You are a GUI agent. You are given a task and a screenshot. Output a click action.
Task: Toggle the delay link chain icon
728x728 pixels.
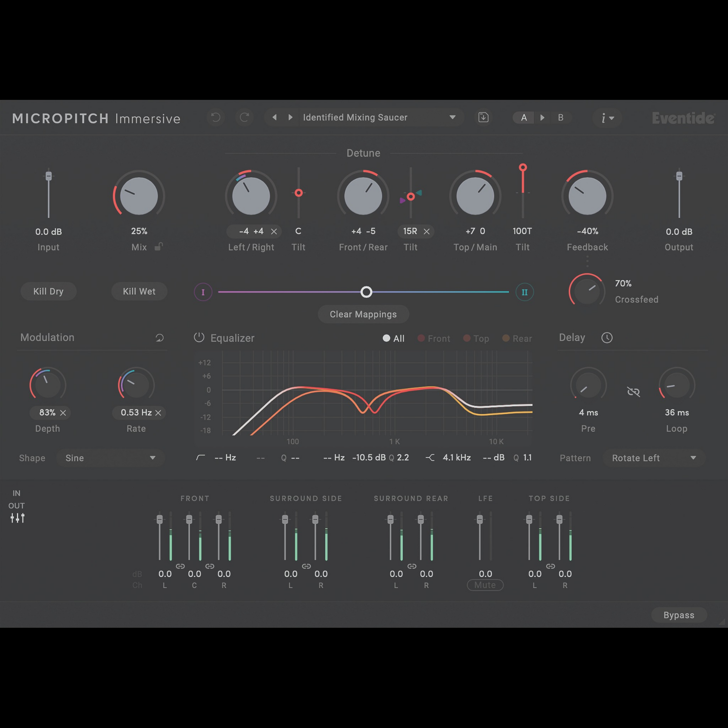click(633, 392)
